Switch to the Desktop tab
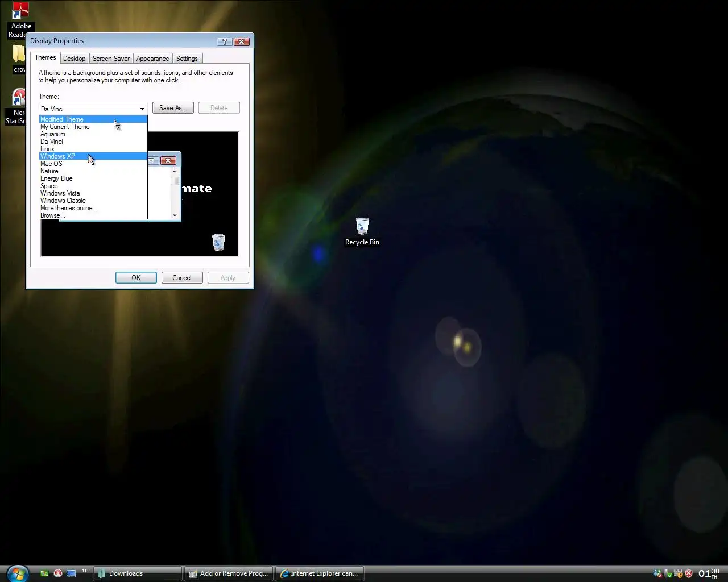 point(75,59)
